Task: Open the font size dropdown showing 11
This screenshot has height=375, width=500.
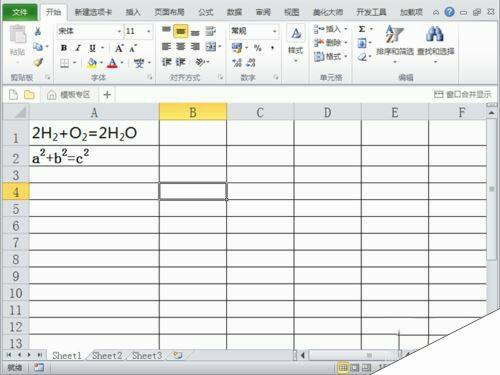Action: (138, 31)
